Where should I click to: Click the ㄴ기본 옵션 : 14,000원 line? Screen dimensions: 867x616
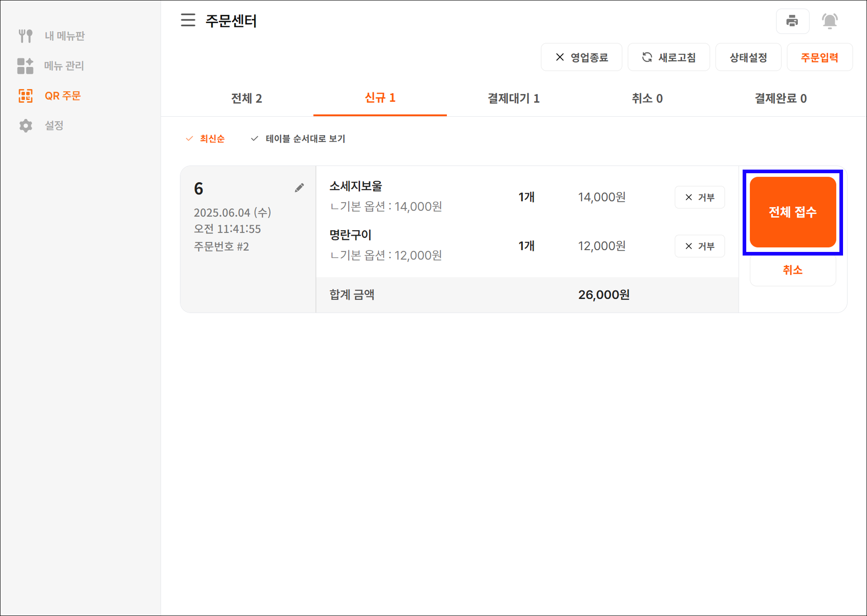click(386, 207)
